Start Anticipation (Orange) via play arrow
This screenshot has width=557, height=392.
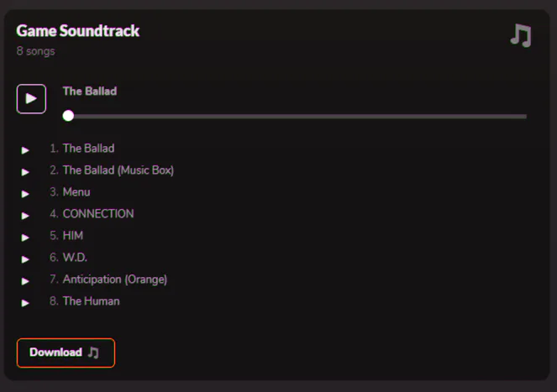pos(25,281)
